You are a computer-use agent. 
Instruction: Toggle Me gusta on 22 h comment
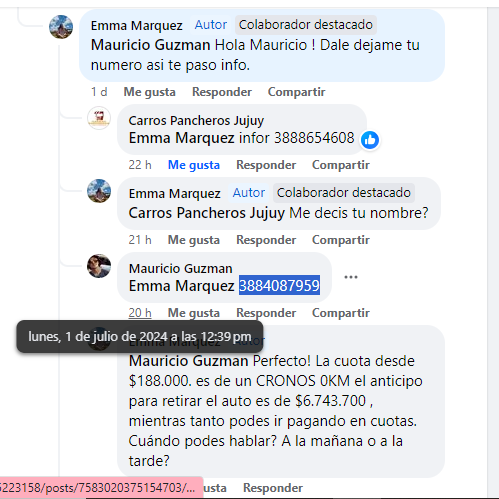point(194,165)
